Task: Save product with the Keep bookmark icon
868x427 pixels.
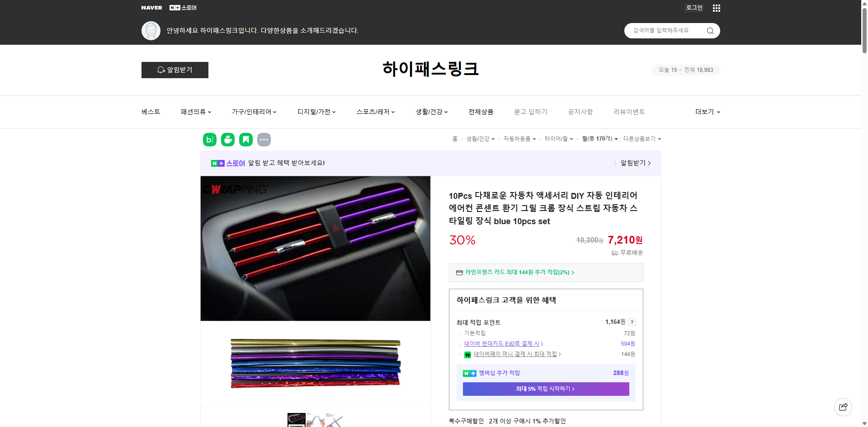Action: pos(245,140)
